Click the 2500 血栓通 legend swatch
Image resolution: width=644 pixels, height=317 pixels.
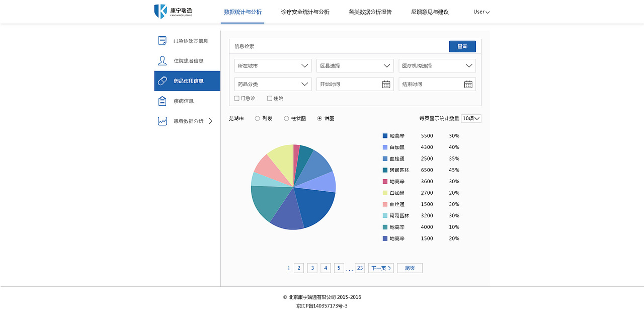point(385,158)
